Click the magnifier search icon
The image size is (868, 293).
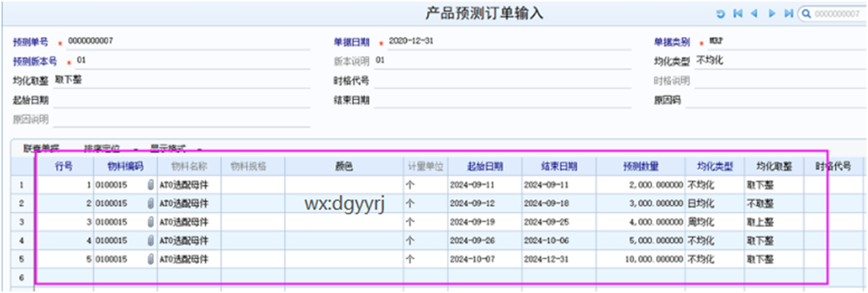pyautogui.click(x=807, y=13)
